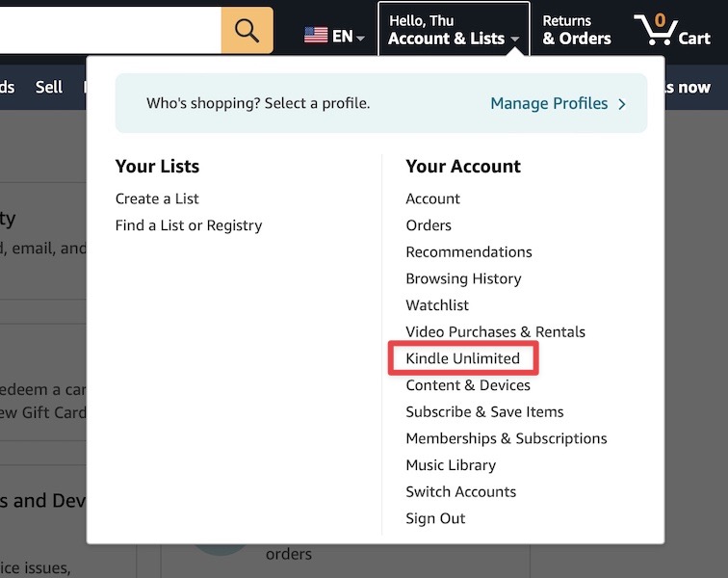
Task: Open Subscribe & Save Items
Action: coord(484,411)
